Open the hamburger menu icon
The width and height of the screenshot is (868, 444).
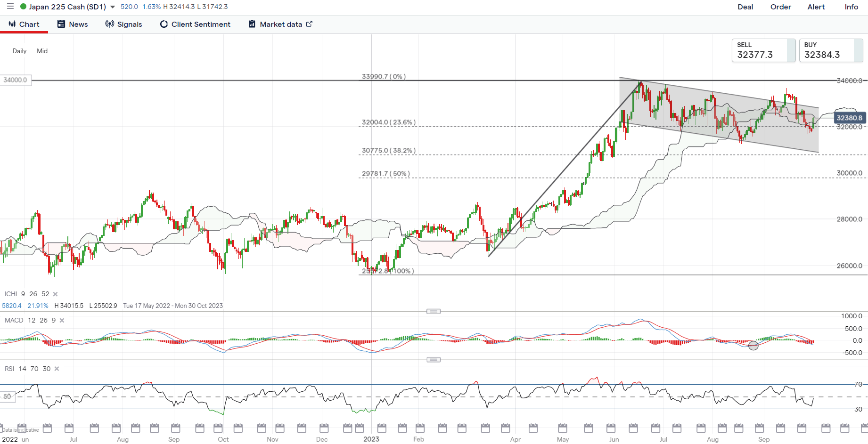[10, 7]
